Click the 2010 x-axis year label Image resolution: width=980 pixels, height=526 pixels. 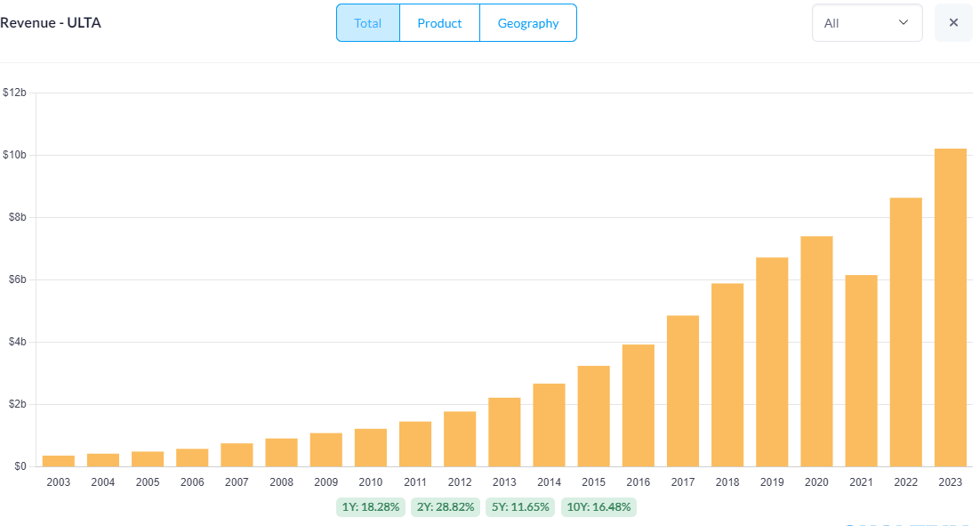point(371,482)
